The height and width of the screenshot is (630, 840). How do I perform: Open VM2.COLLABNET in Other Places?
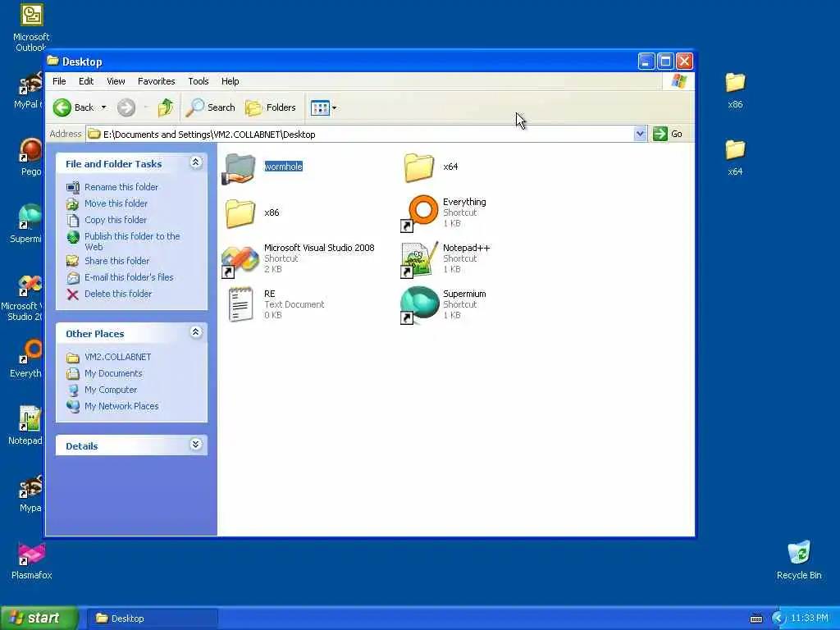coord(117,358)
